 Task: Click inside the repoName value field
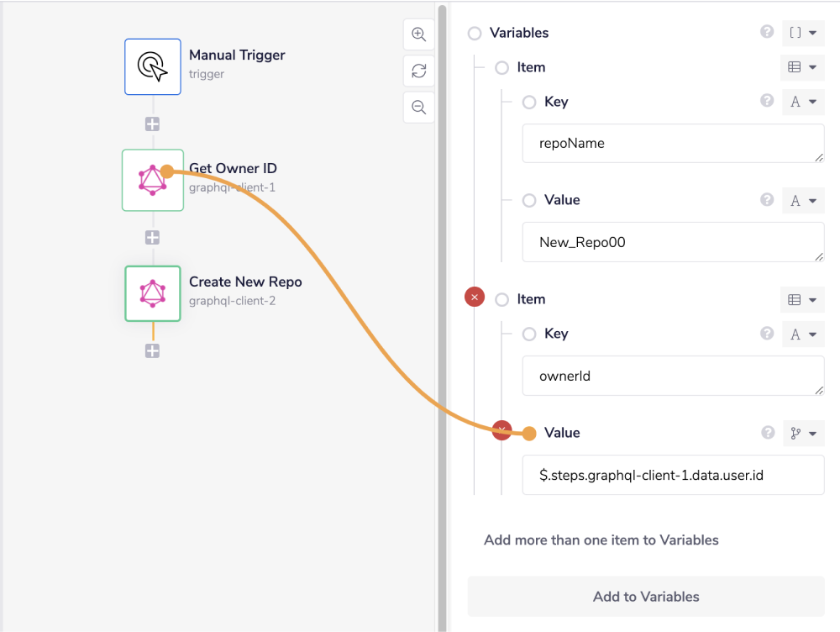pos(672,241)
